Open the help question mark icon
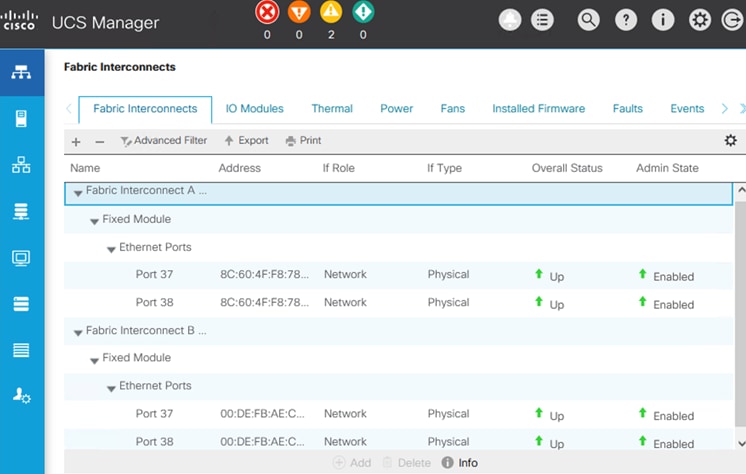Screen dimensions: 746x474 point(626,20)
